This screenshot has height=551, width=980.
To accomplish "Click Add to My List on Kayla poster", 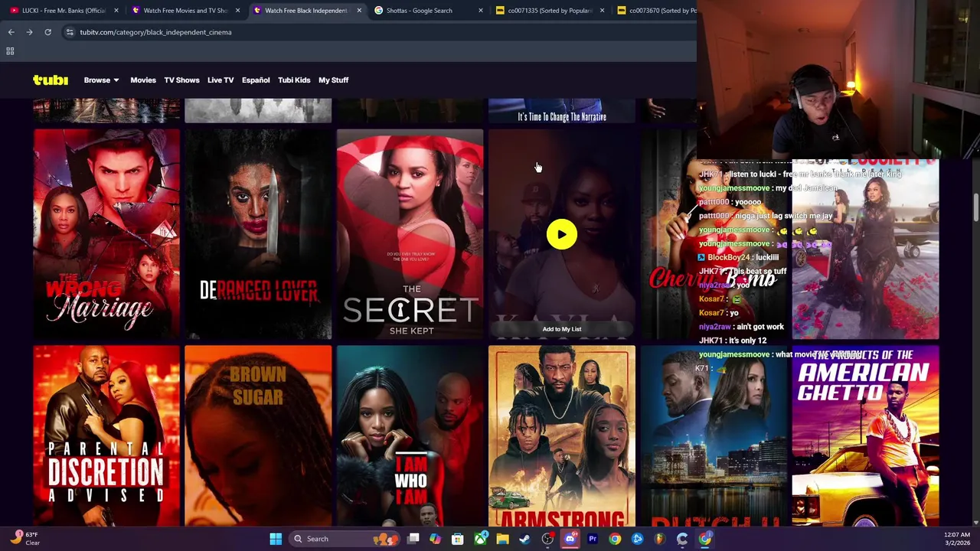I will coord(562,329).
